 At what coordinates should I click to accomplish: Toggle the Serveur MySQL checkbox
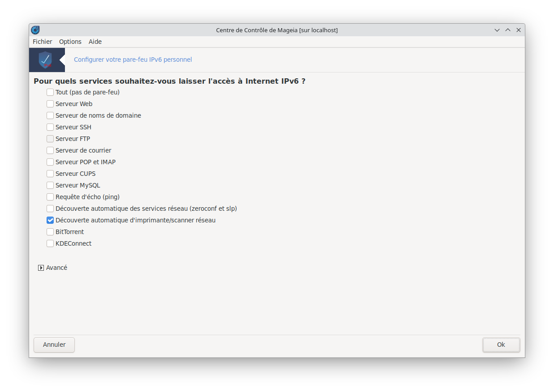pyautogui.click(x=50, y=185)
